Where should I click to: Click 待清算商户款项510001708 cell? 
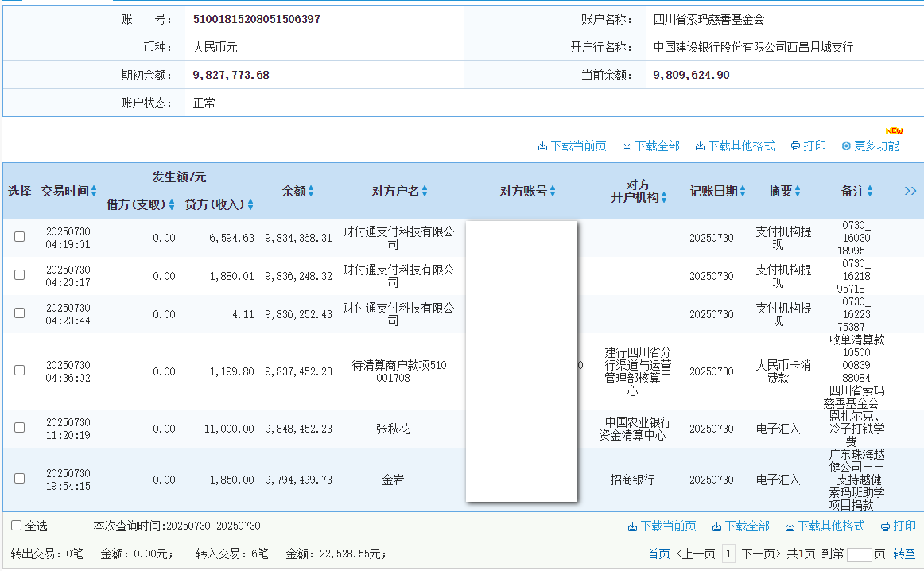399,371
